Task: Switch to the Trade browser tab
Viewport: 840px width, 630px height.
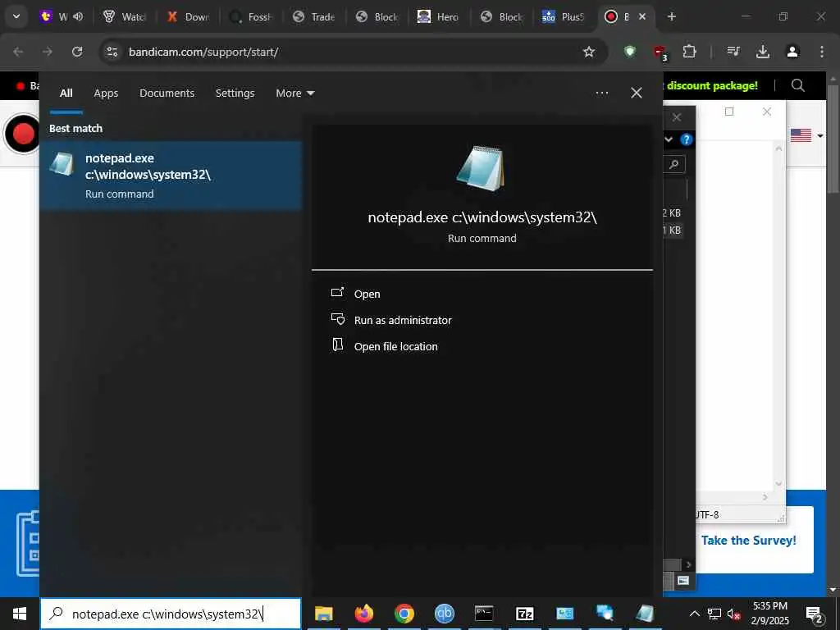Action: coord(315,17)
